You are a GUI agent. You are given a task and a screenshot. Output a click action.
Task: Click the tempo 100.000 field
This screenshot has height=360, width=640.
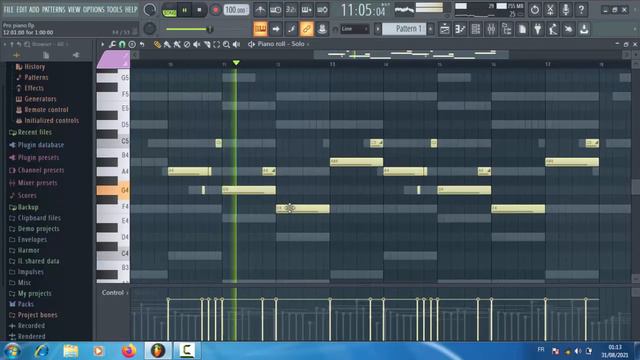236,9
